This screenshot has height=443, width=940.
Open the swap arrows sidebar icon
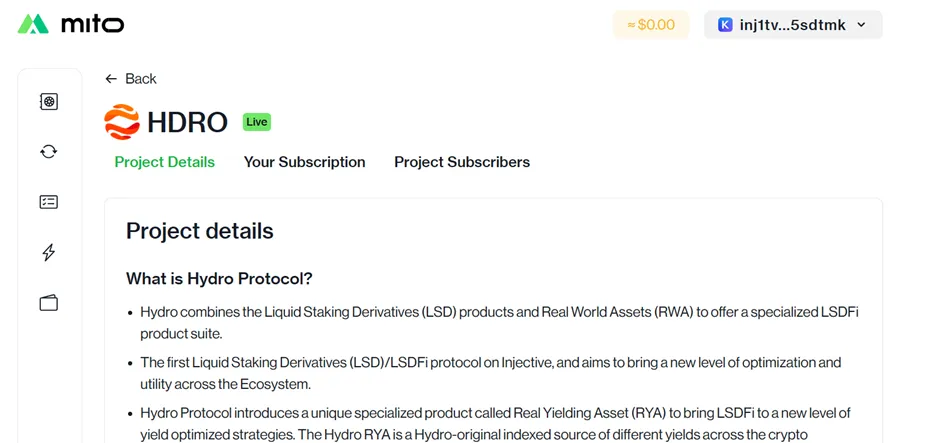tap(49, 152)
